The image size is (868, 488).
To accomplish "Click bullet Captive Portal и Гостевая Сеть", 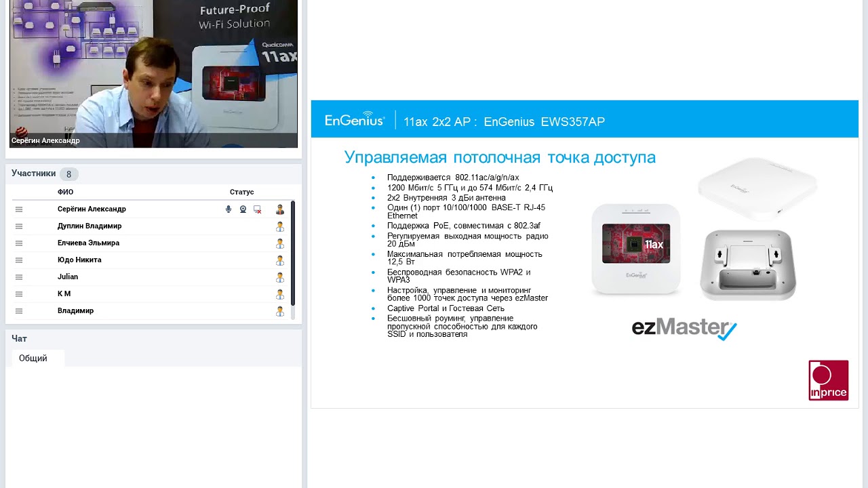I will (446, 308).
